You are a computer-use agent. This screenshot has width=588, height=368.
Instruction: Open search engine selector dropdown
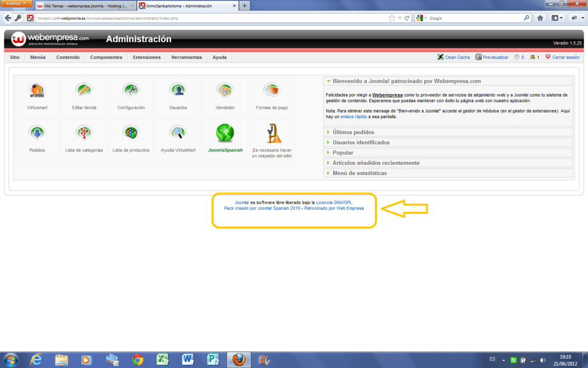422,18
